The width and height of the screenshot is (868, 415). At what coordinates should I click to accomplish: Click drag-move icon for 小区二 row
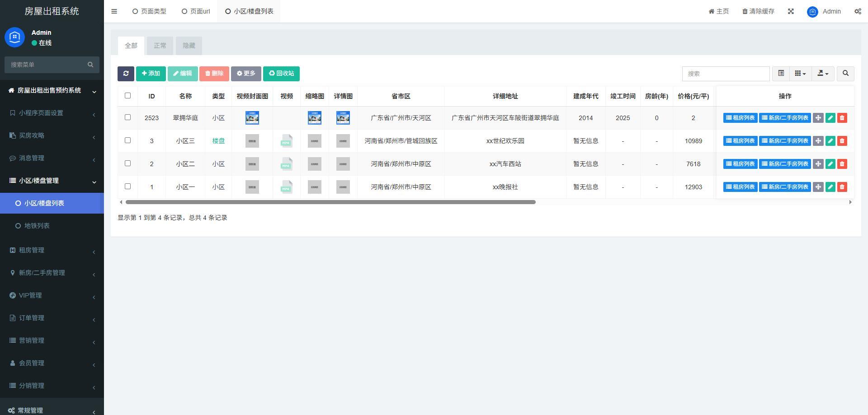click(818, 164)
